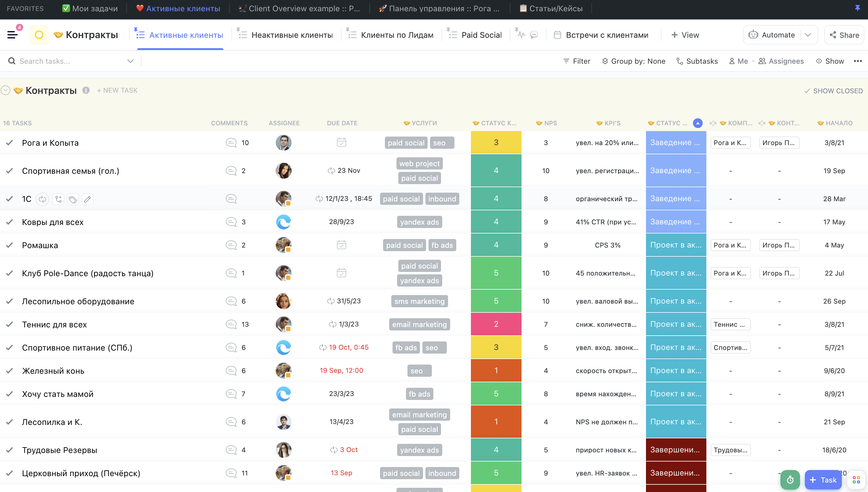The image size is (868, 492).
Task: Toggle the Show Closed option
Action: 834,91
